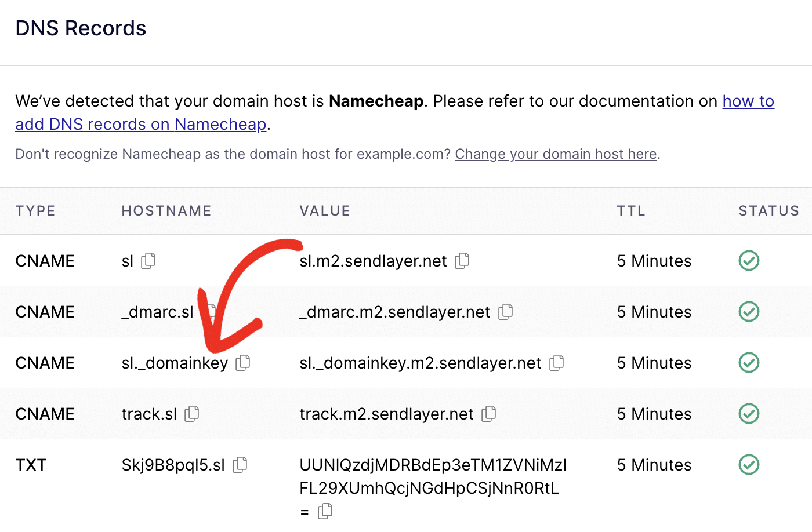Copy the sl._domainkey.m2.sendlayer.net value
812x532 pixels.
557,363
